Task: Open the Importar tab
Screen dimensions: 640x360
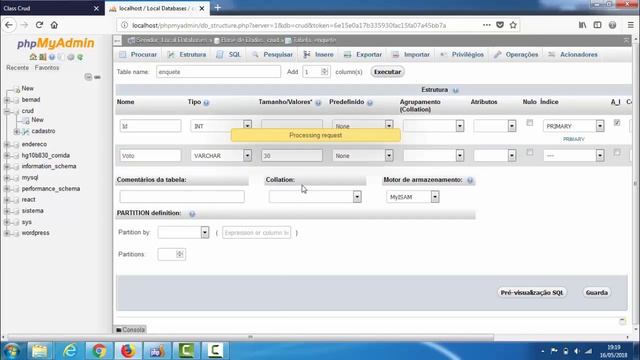Action: (x=411, y=54)
